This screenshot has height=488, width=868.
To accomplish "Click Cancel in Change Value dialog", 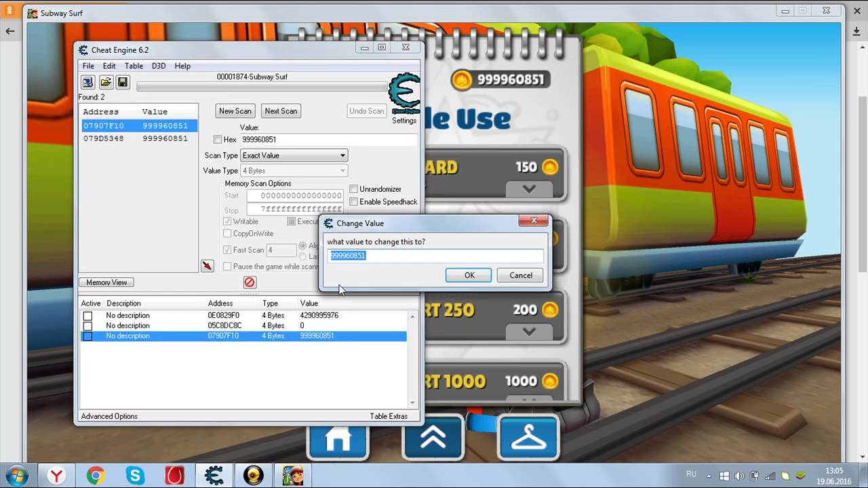I will (521, 275).
